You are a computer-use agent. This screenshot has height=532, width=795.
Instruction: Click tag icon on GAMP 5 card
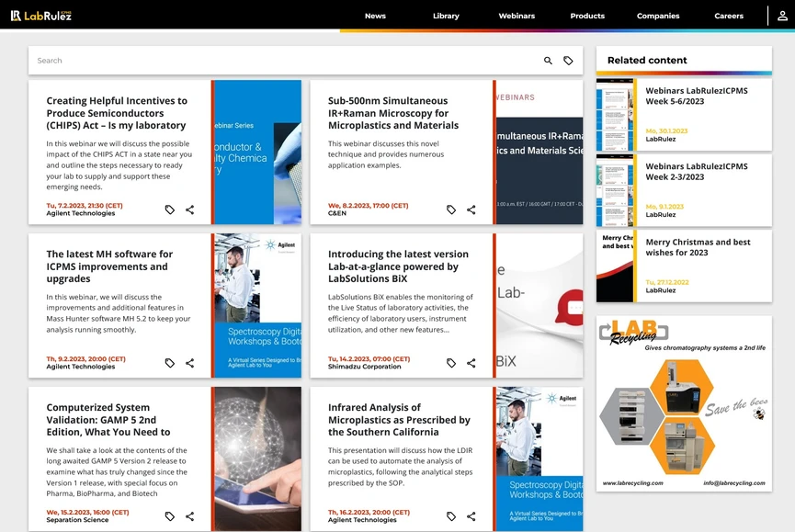[170, 516]
